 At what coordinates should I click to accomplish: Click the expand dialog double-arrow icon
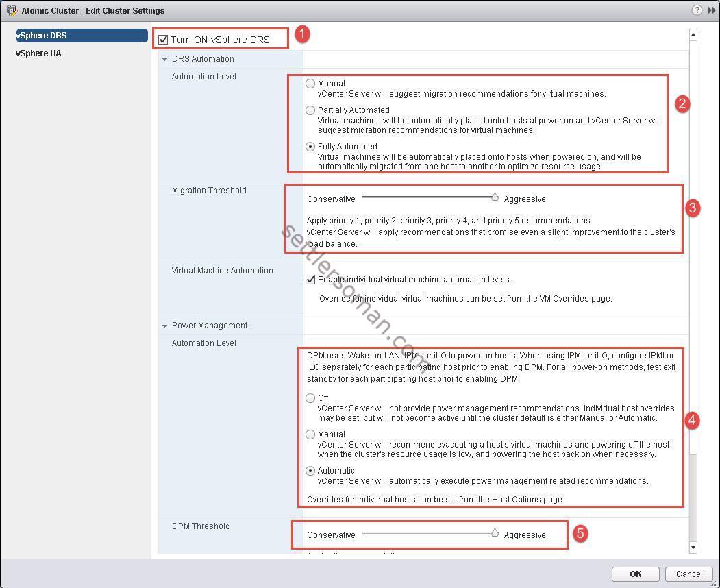[x=712, y=10]
